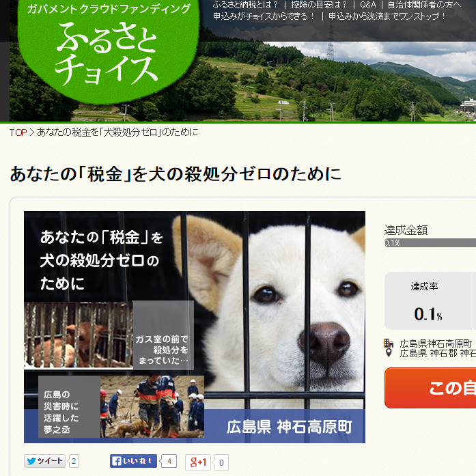Click the building icon beside 広島県神石高原町

click(x=389, y=344)
